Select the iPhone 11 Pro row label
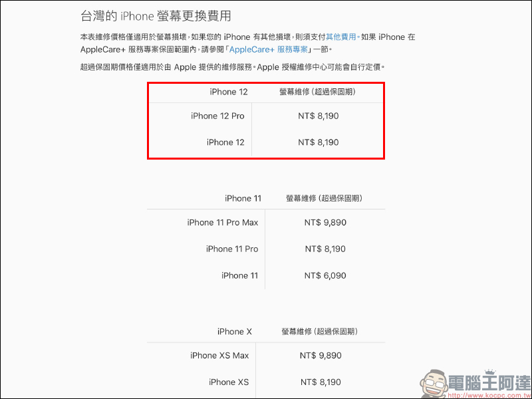The height and width of the screenshot is (399, 532). point(232,249)
